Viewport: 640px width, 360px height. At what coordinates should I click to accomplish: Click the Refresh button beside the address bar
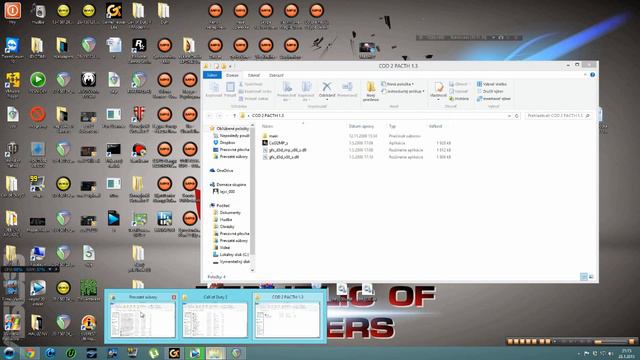pos(517,116)
